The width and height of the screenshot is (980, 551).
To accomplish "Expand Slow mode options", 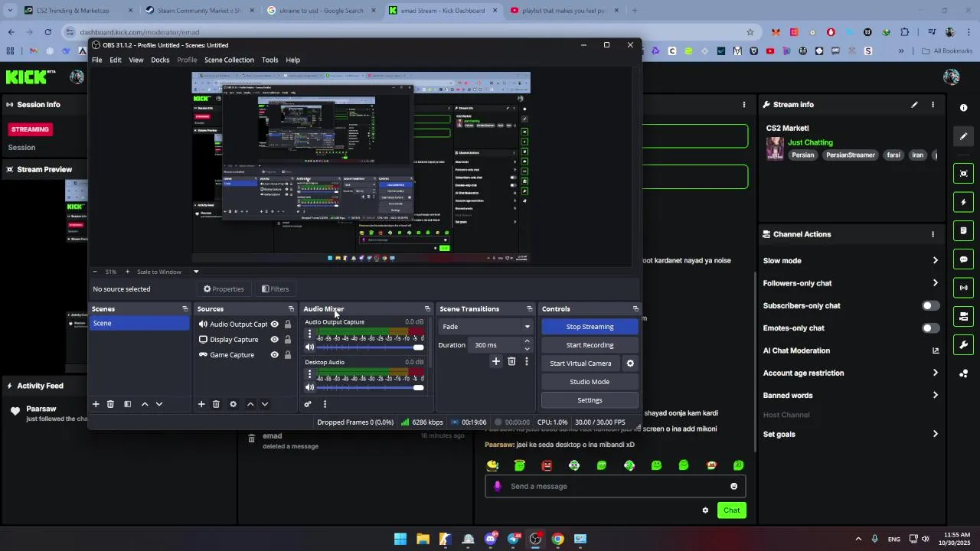I will point(935,261).
